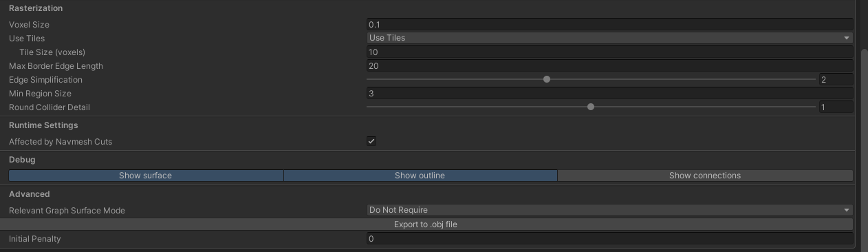The height and width of the screenshot is (252, 868).
Task: Click the Max Border Edge Length field
Action: [609, 65]
